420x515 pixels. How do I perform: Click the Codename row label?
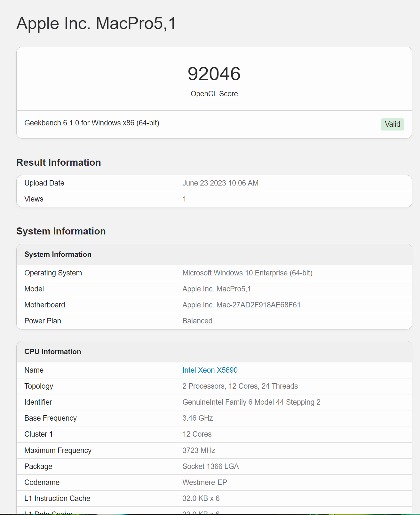pos(42,482)
